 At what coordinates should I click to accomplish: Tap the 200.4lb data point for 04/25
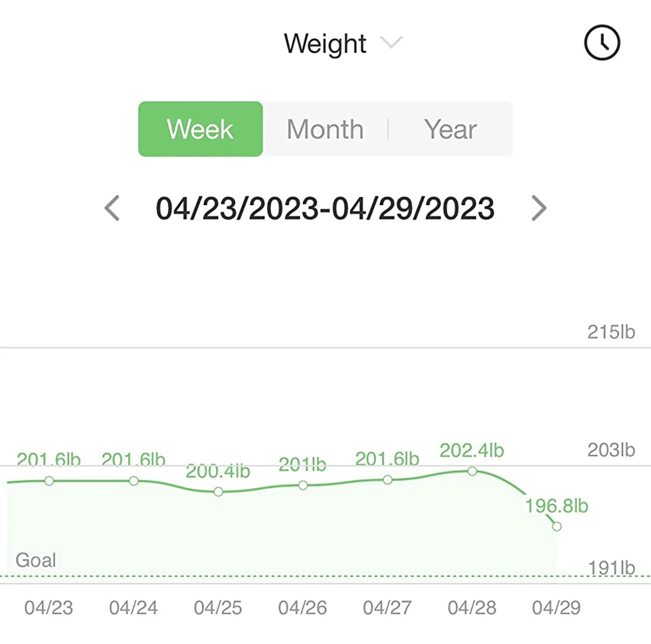218,491
